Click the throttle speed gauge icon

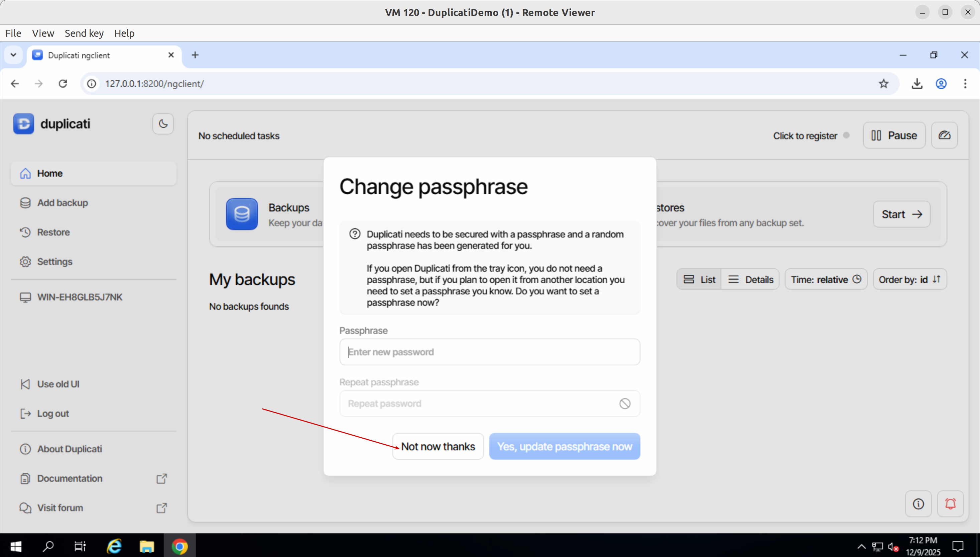944,135
